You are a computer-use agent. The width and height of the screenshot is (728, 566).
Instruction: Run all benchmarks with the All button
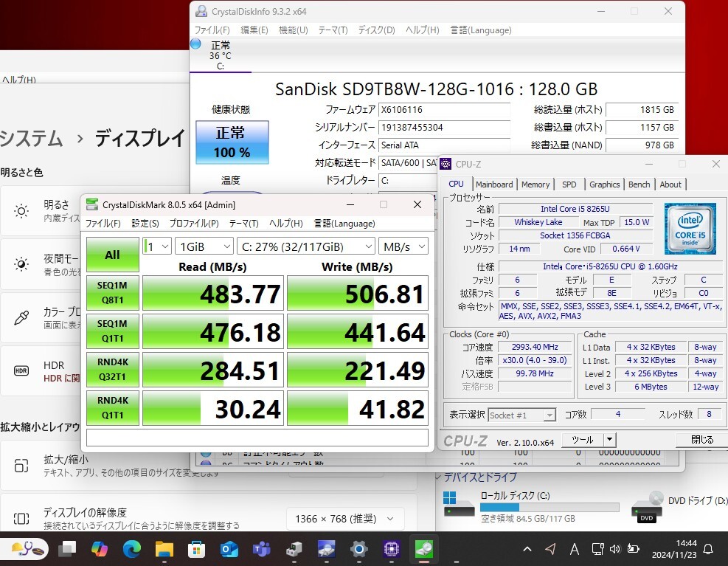[112, 255]
